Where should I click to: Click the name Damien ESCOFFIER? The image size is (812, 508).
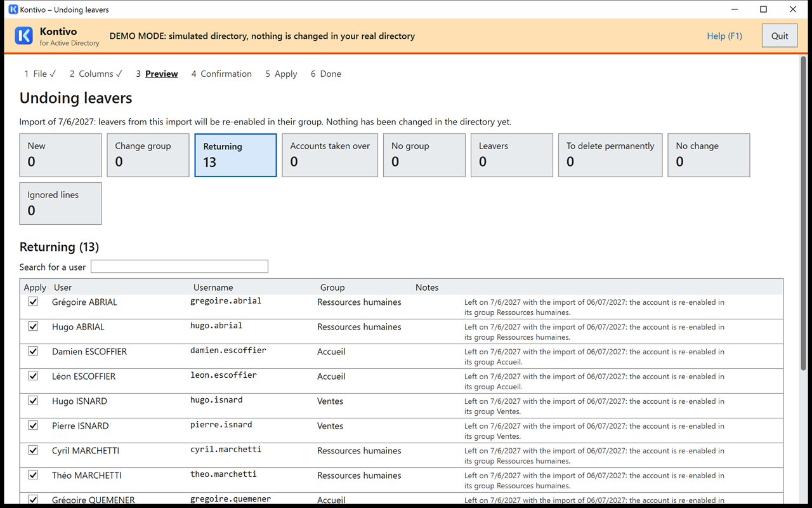(89, 352)
